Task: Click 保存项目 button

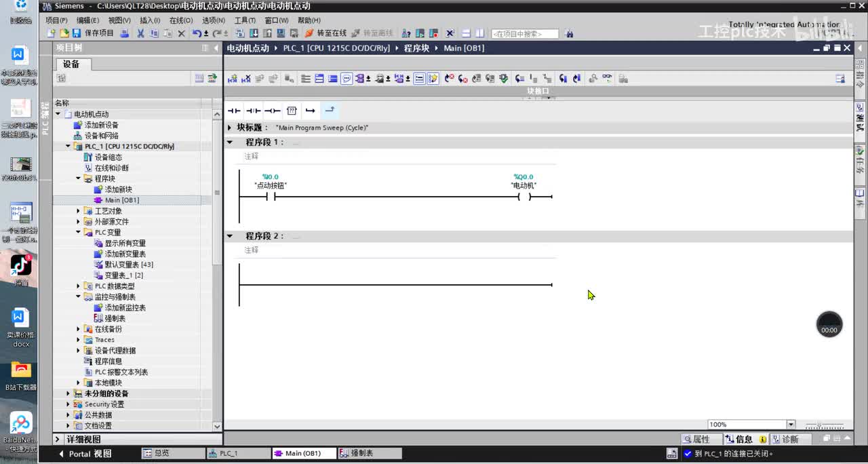Action: coord(93,33)
